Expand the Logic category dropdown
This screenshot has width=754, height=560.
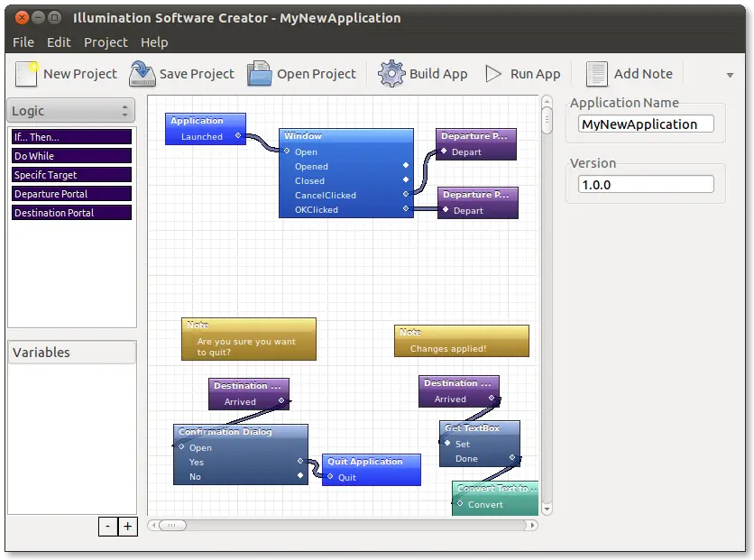[x=71, y=111]
